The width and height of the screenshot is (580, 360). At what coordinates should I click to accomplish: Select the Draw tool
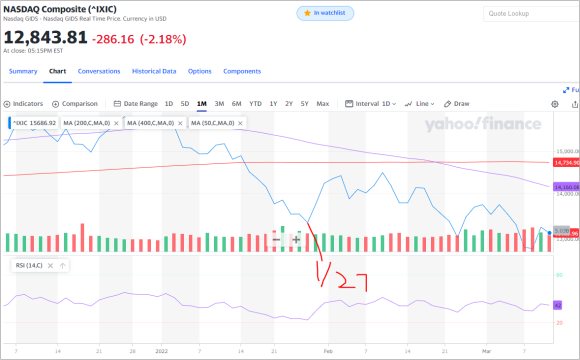coord(456,104)
